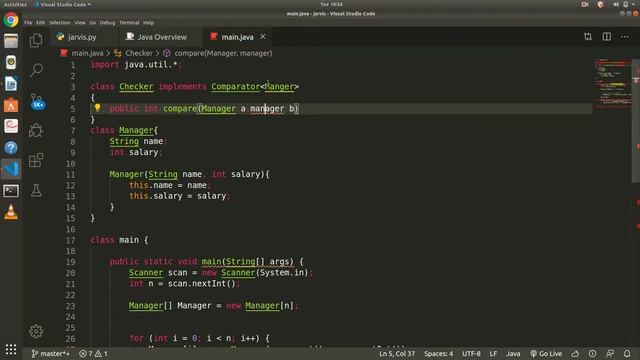Switch to the Java Overview tab
This screenshot has height=360, width=640.
pyautogui.click(x=161, y=37)
